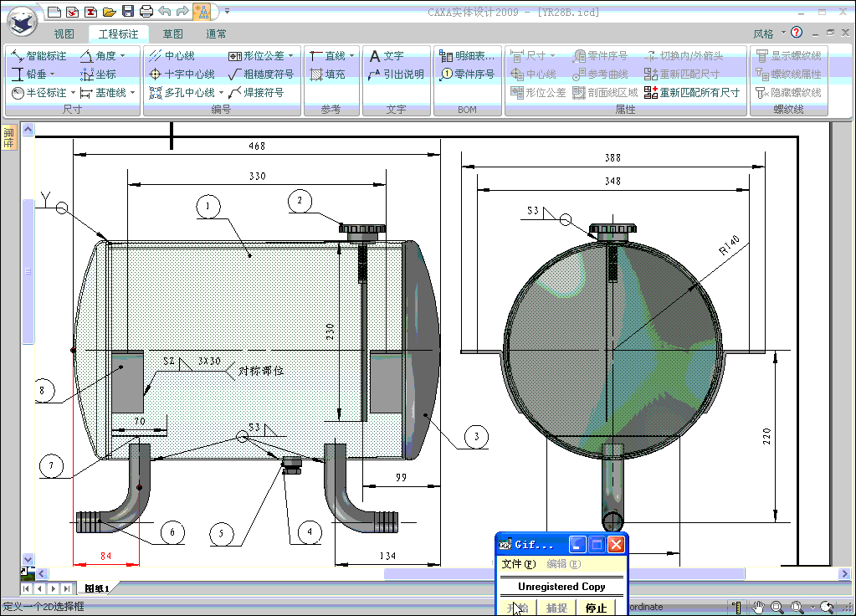The image size is (856, 616).
Task: Expand the 半径标注 dropdown arrow
Action: coord(73,92)
